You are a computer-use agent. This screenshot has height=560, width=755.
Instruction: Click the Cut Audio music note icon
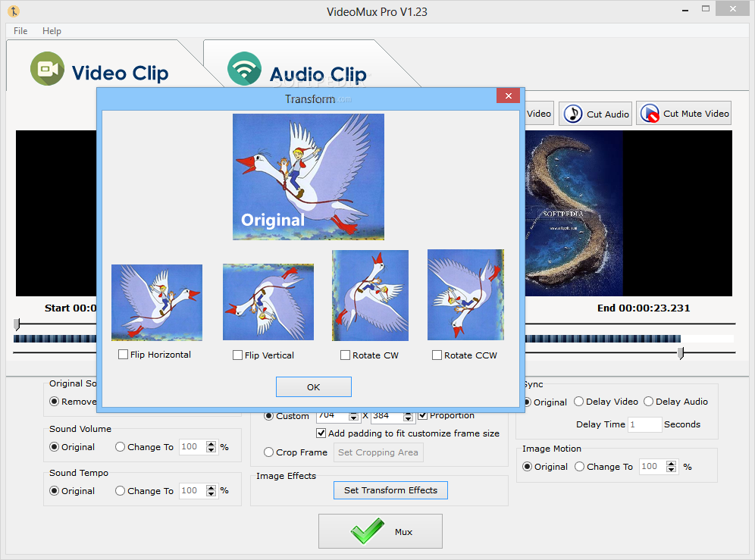(x=573, y=114)
